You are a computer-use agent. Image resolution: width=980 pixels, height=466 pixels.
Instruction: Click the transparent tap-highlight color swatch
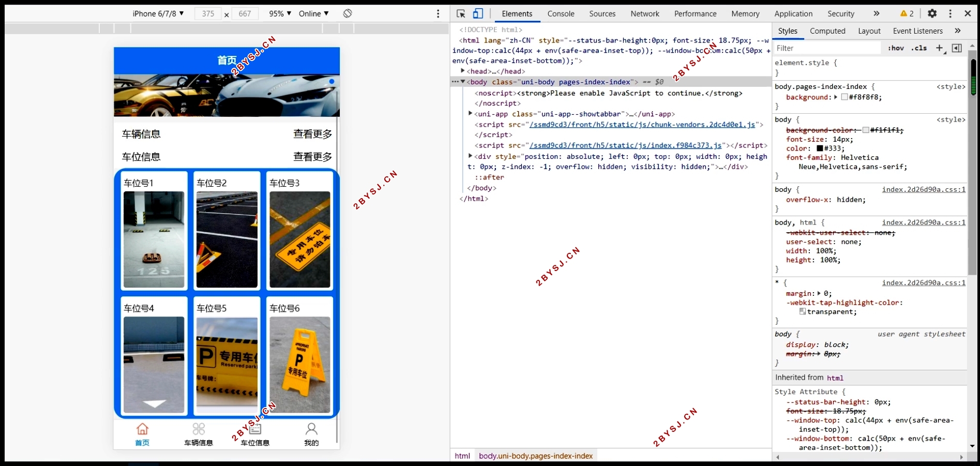click(803, 311)
